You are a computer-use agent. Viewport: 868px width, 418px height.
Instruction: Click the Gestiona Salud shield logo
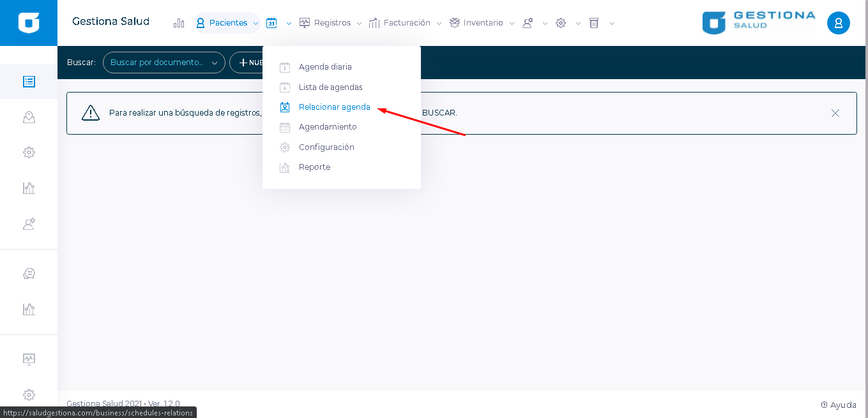[29, 23]
